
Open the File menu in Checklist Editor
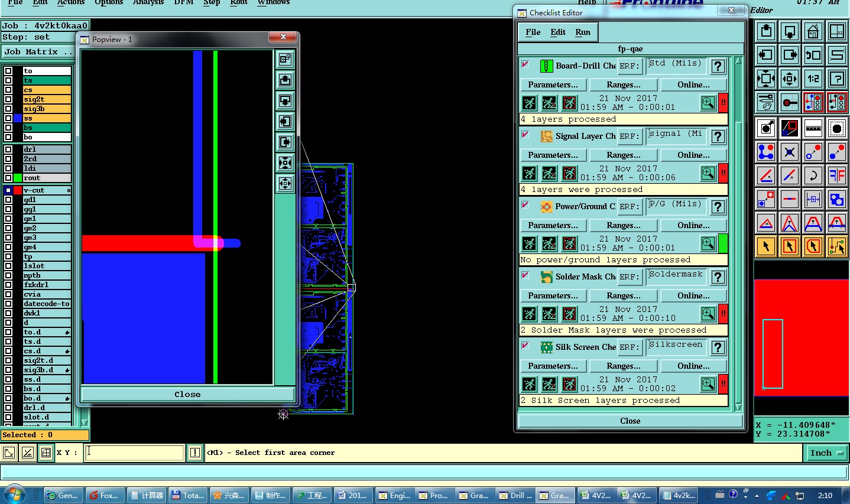click(x=533, y=32)
